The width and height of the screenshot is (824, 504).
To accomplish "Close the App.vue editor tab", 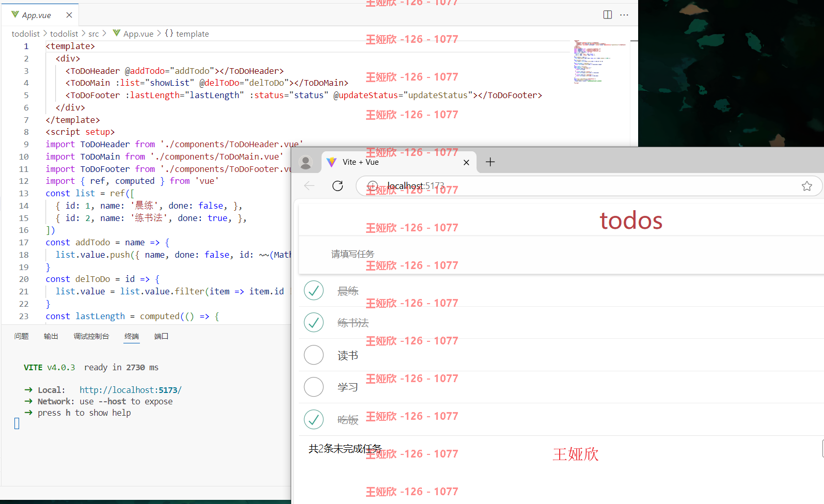I will tap(69, 15).
